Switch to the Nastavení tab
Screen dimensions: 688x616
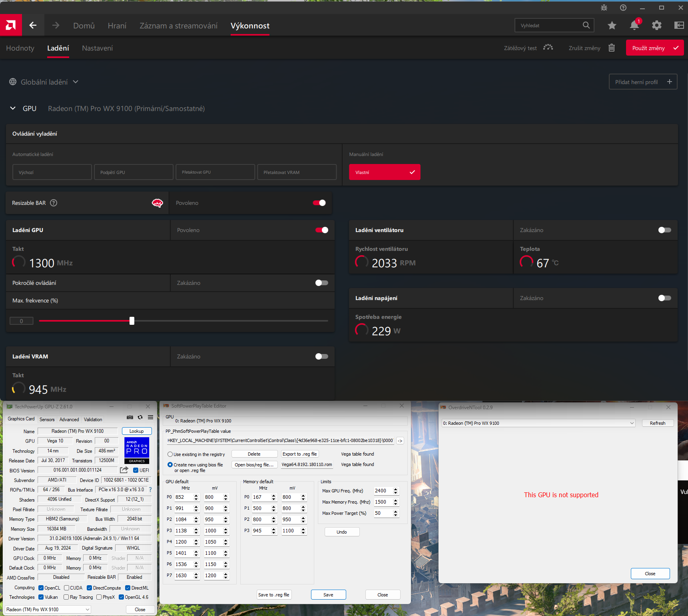tap(98, 48)
